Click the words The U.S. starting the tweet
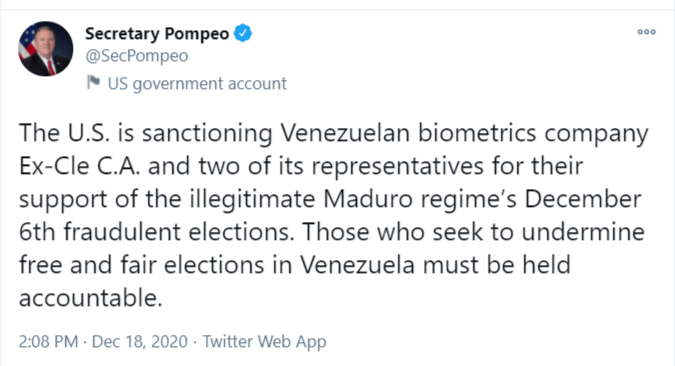 coord(64,133)
